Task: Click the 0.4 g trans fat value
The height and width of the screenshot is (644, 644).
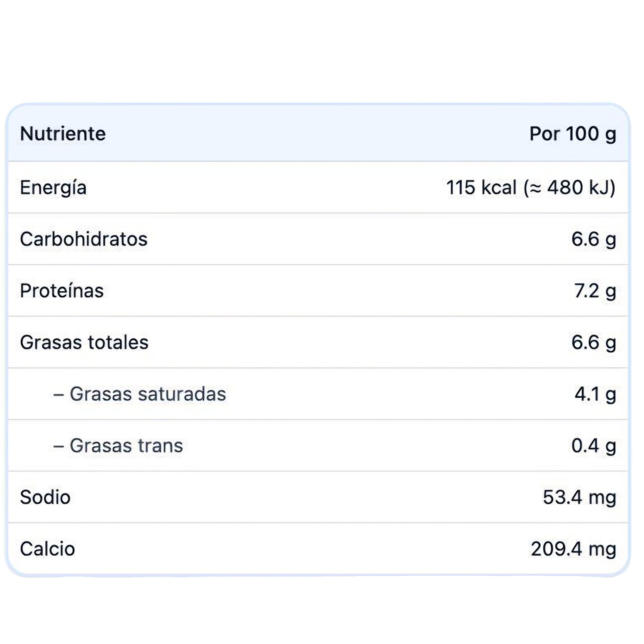Action: 593,446
